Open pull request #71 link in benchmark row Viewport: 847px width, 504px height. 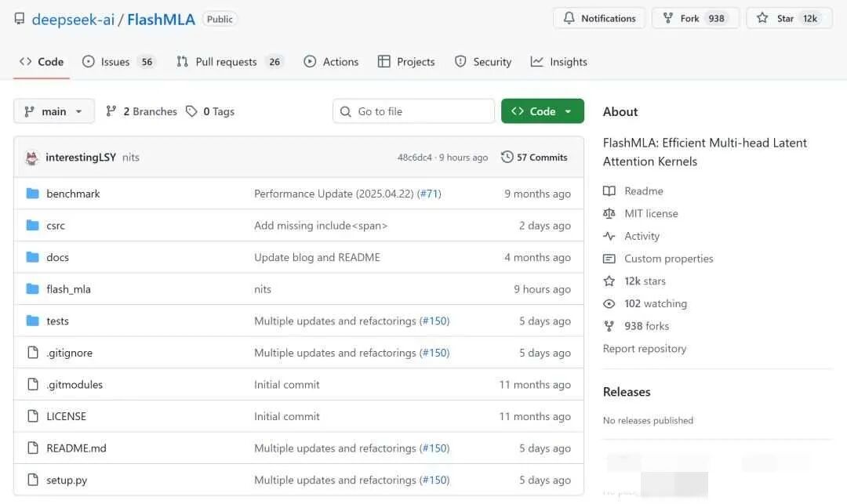point(429,194)
